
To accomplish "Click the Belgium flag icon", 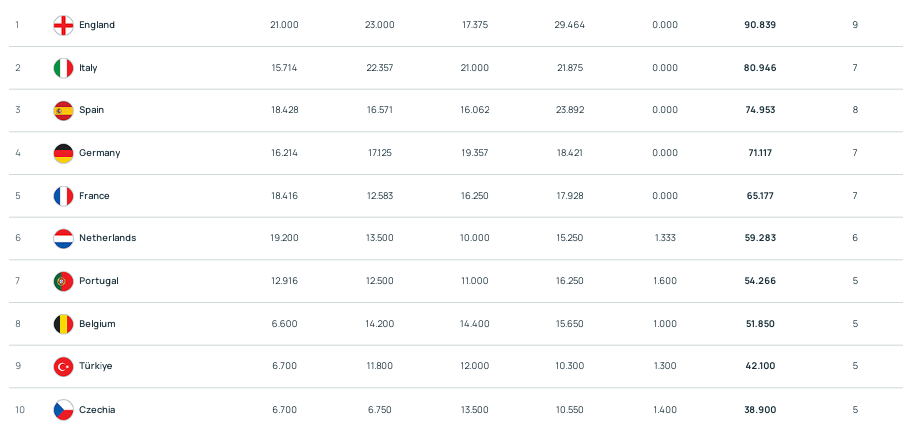I will pos(63,324).
